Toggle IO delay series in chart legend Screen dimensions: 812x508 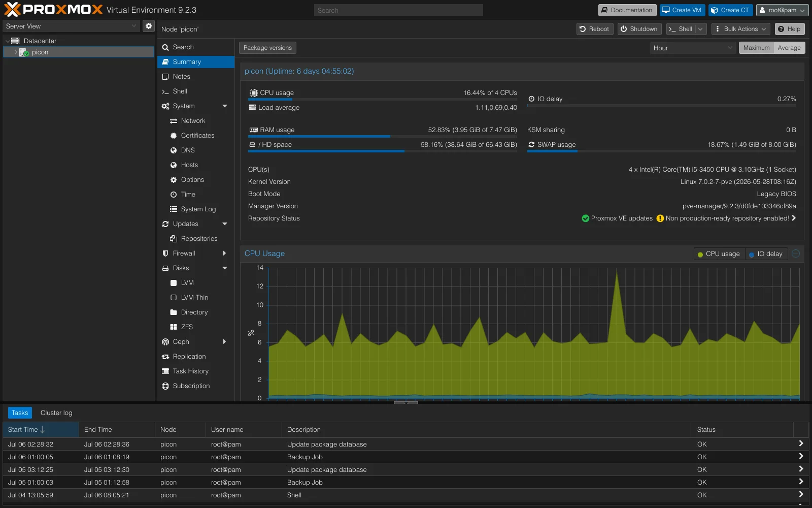766,254
